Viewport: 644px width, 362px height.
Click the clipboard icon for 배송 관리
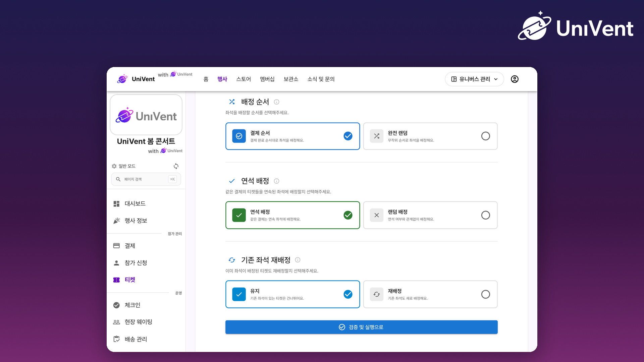116,339
